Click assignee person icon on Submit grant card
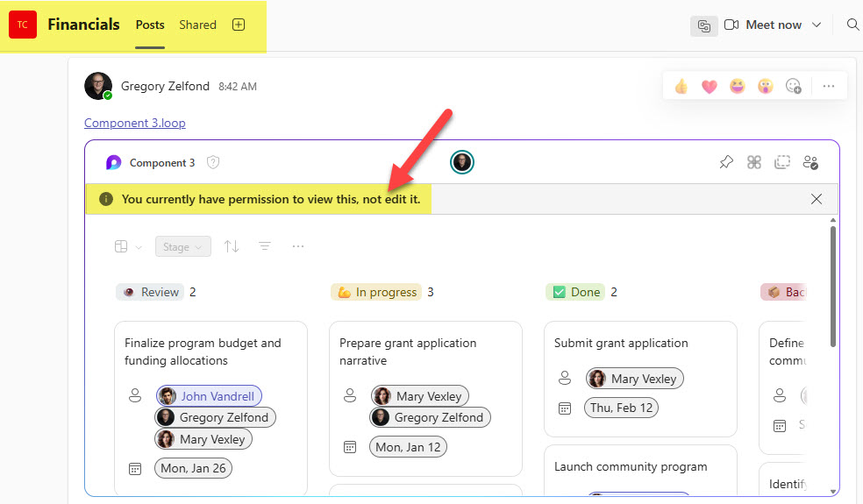Viewport: 863px width, 504px height. click(x=565, y=378)
